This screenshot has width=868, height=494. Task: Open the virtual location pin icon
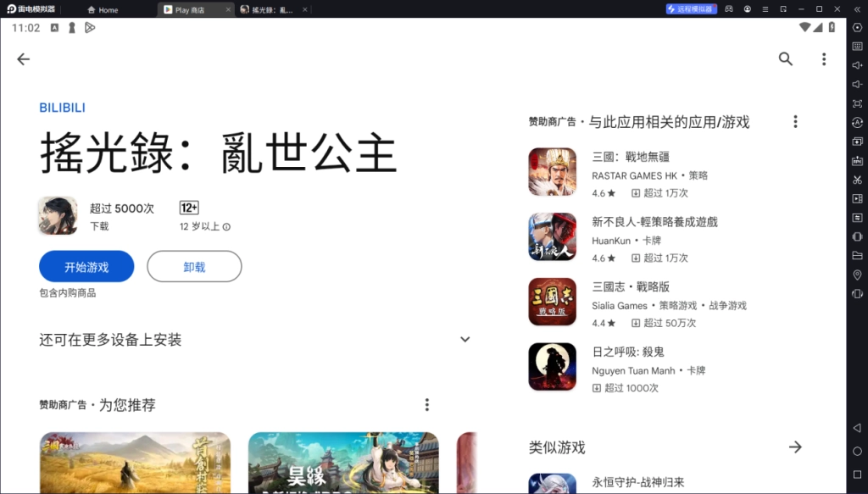tap(858, 275)
